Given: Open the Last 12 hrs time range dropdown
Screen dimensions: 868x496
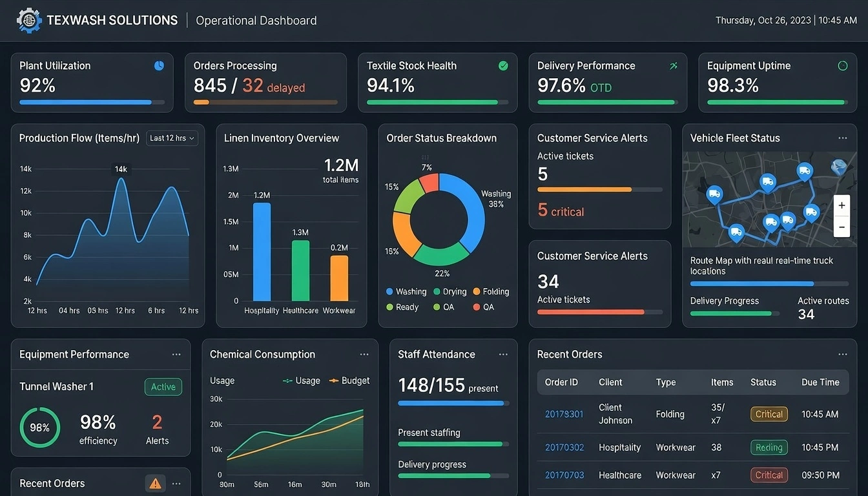Looking at the screenshot, I should 172,138.
